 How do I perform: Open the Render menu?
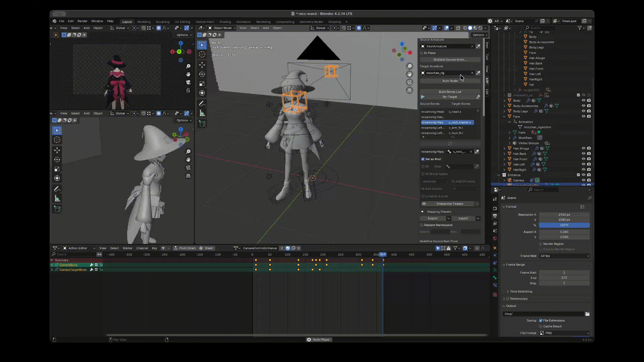tap(83, 21)
